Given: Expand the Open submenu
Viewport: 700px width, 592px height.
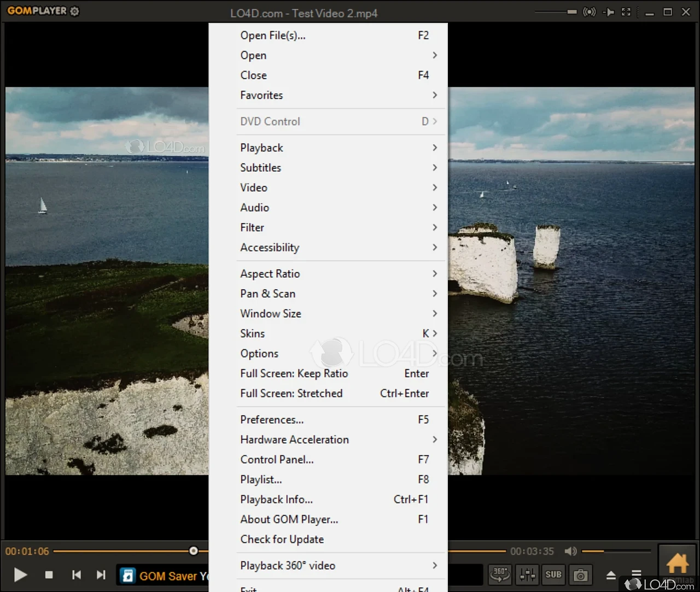Looking at the screenshot, I should click(328, 55).
